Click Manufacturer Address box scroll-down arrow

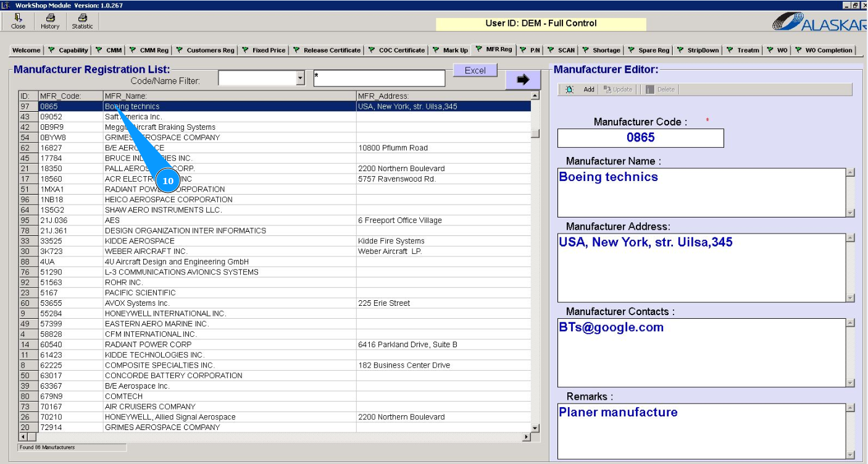(x=850, y=298)
